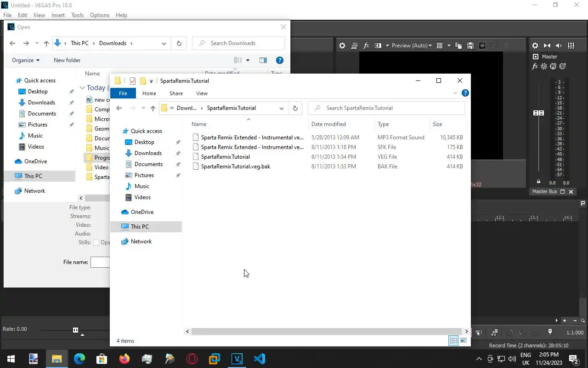Open mixing console icon in Master Bus
The image size is (588, 368).
click(x=571, y=46)
